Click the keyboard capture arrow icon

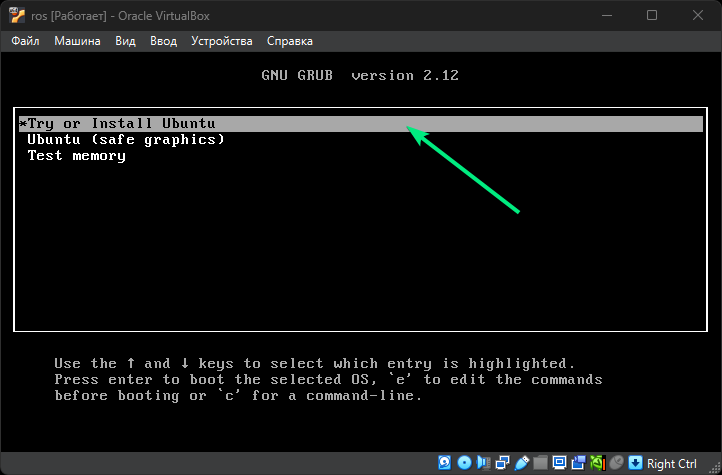coord(635,463)
